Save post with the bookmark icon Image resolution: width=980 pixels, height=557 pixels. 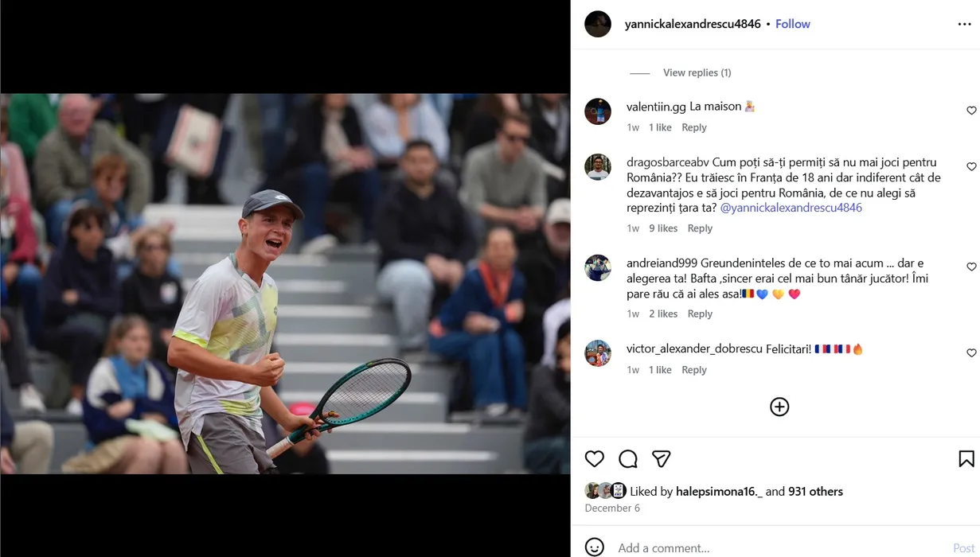[x=966, y=458]
